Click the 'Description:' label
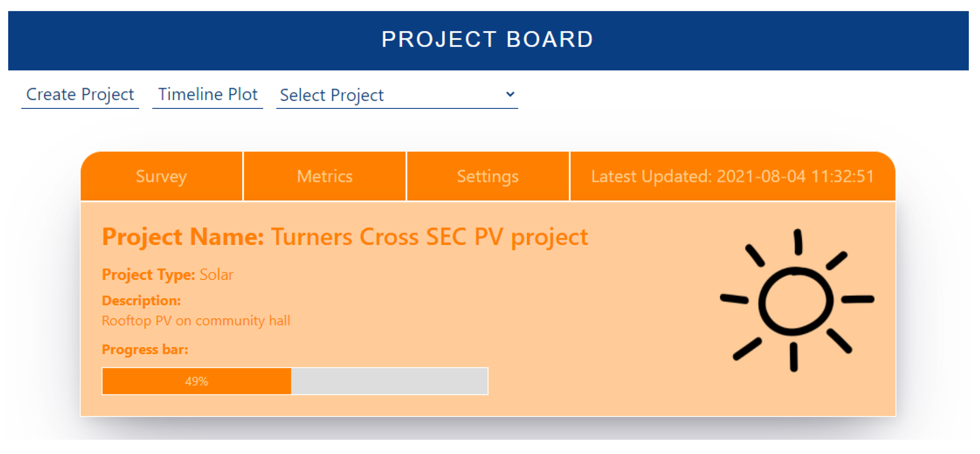Viewport: 980px width, 454px height. coord(141,301)
